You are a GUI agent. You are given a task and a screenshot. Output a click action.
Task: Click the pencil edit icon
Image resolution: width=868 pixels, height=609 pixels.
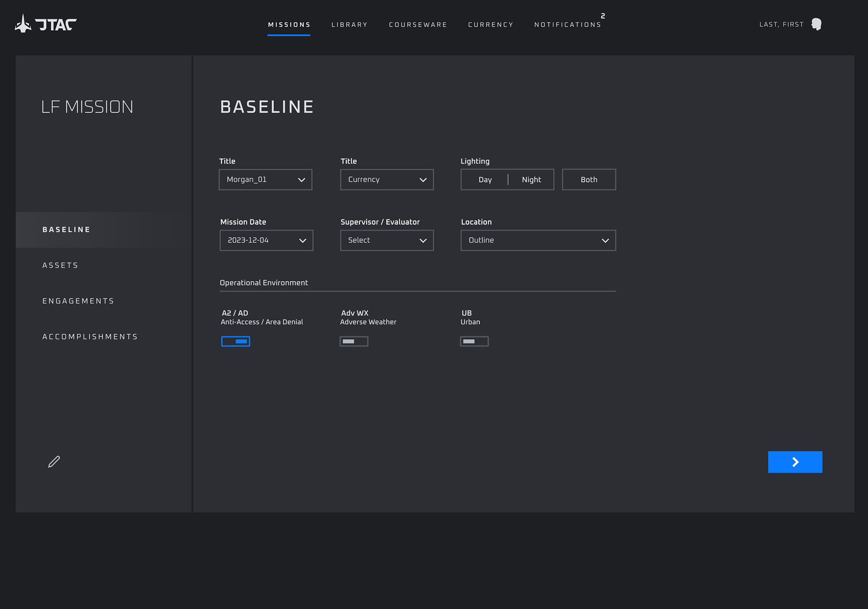tap(54, 461)
